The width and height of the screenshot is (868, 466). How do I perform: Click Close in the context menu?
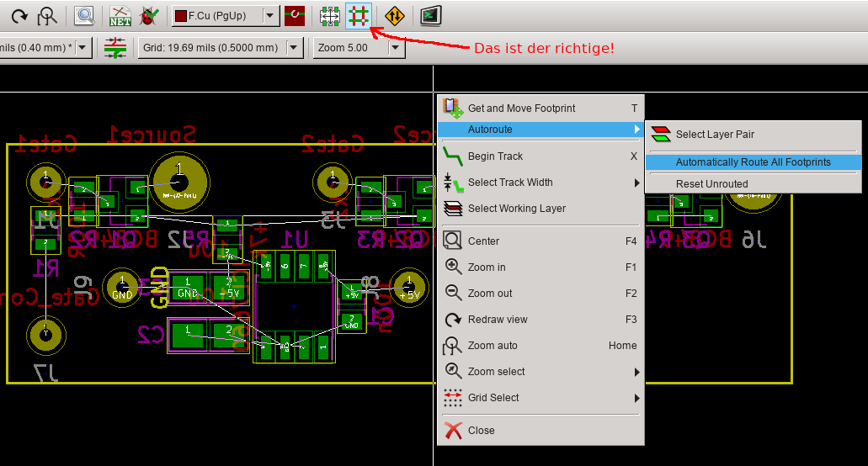tap(541, 430)
